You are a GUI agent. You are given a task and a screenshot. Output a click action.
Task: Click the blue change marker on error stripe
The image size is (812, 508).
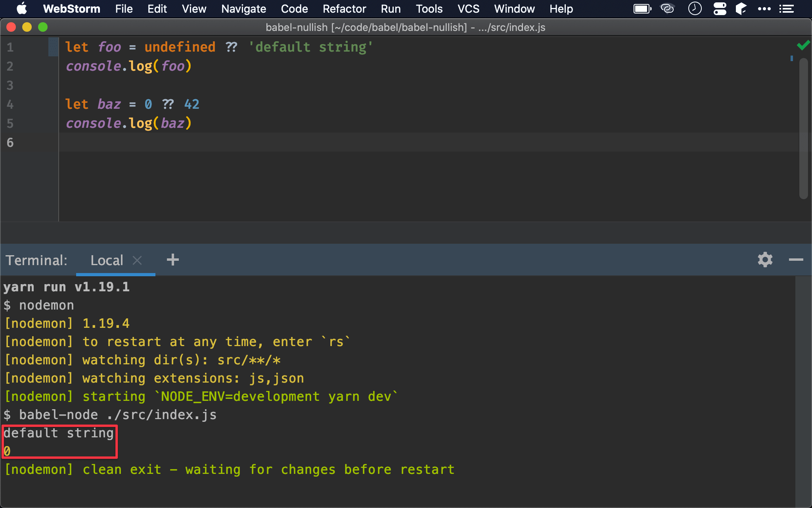coord(791,58)
